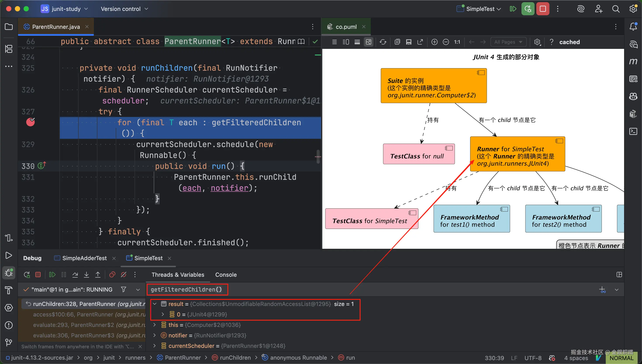Screen dimensions: 642x364
Task: Reload the PlantUML diagram preview
Action: tap(383, 42)
